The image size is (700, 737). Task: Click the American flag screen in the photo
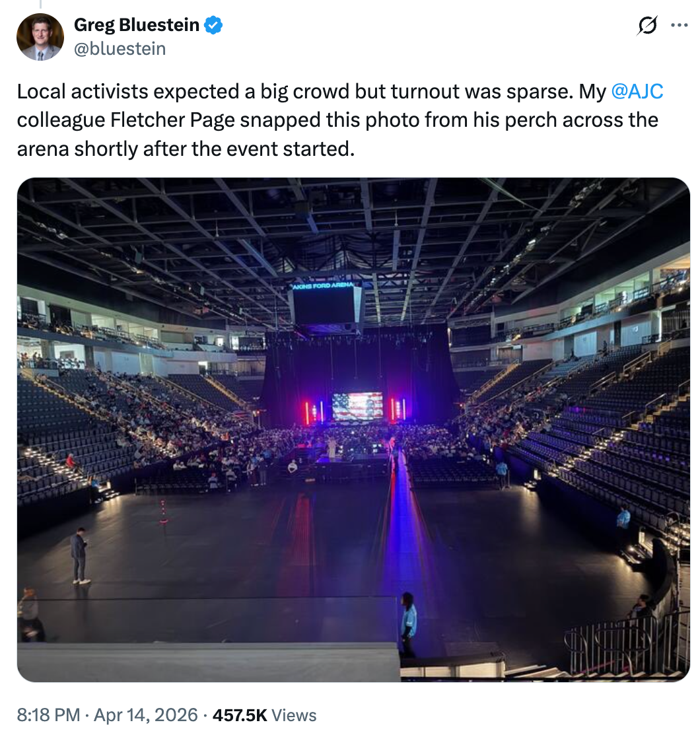[357, 406]
